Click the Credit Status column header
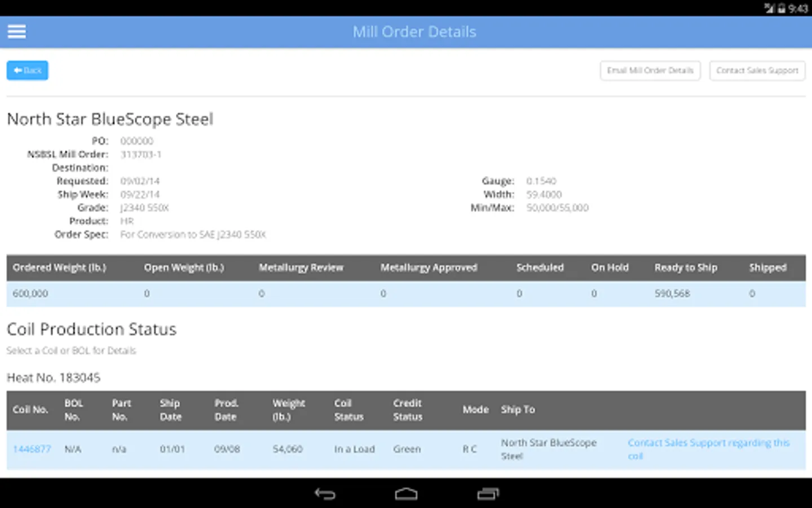 pos(408,410)
